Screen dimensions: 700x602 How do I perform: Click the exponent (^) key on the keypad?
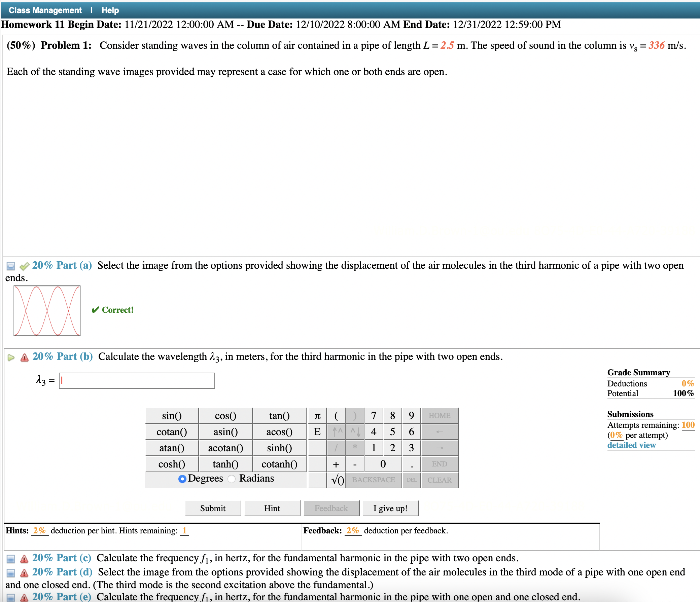(x=337, y=432)
